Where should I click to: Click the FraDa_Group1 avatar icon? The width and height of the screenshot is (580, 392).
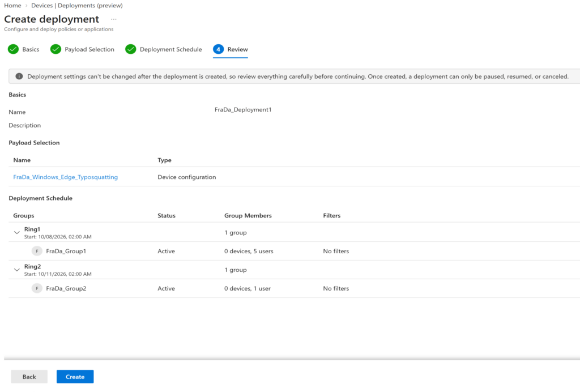[x=37, y=251]
